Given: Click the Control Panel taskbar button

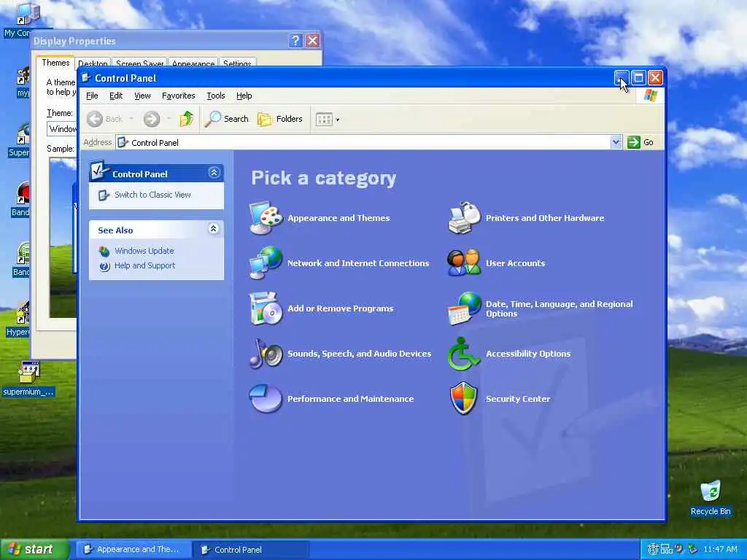Looking at the screenshot, I should pos(250,550).
